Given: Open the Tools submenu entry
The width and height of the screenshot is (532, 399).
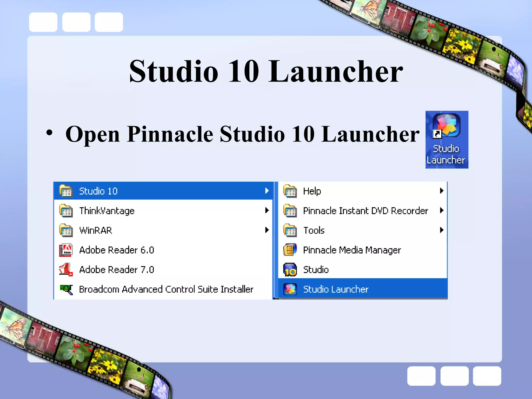Looking at the screenshot, I should (x=363, y=230).
